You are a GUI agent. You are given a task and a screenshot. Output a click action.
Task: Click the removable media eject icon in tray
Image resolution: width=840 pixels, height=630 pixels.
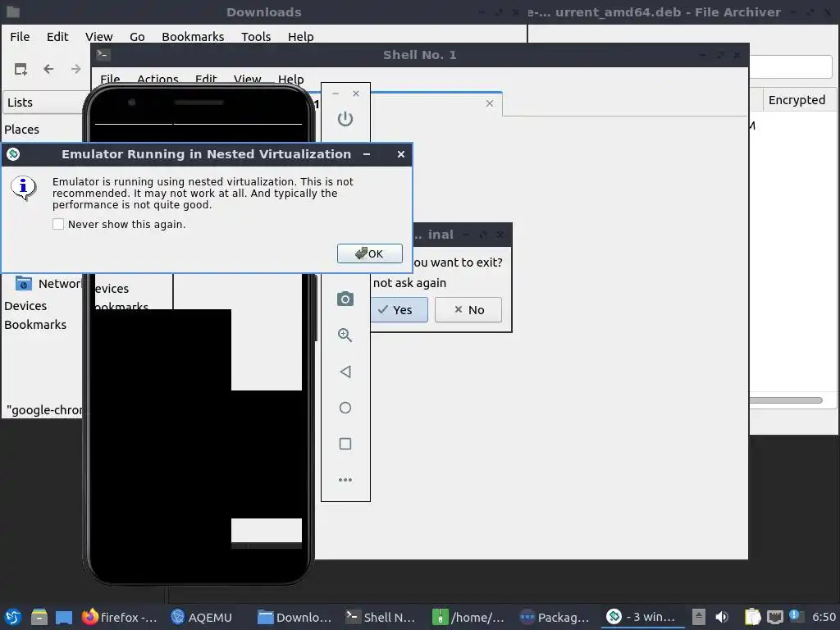699,617
